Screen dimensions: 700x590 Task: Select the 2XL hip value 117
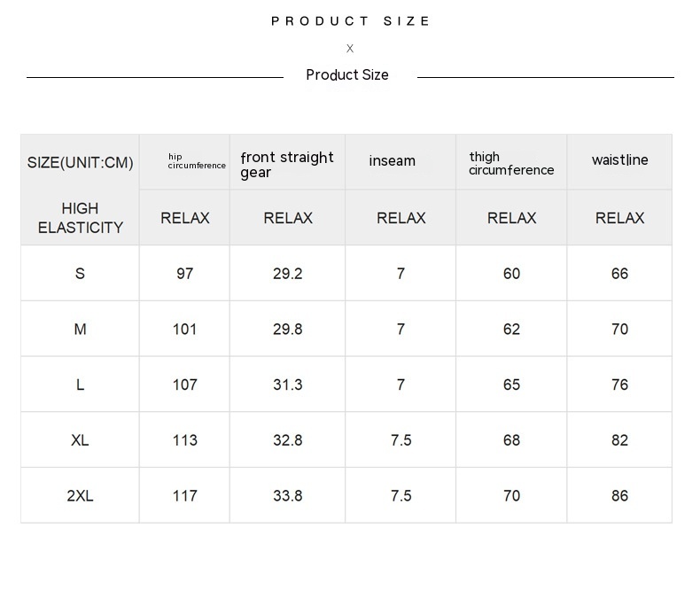coord(184,496)
